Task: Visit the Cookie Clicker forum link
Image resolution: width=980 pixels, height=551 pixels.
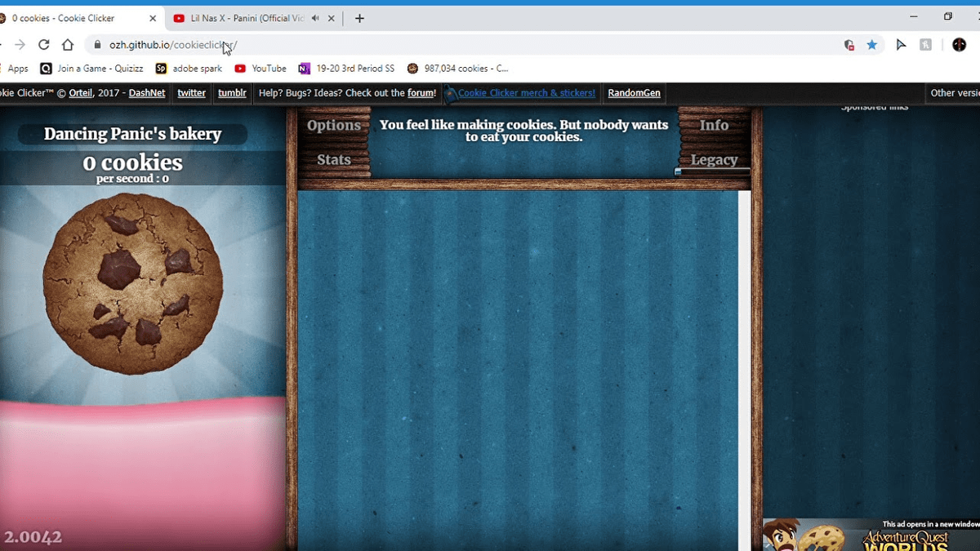Action: coord(421,93)
